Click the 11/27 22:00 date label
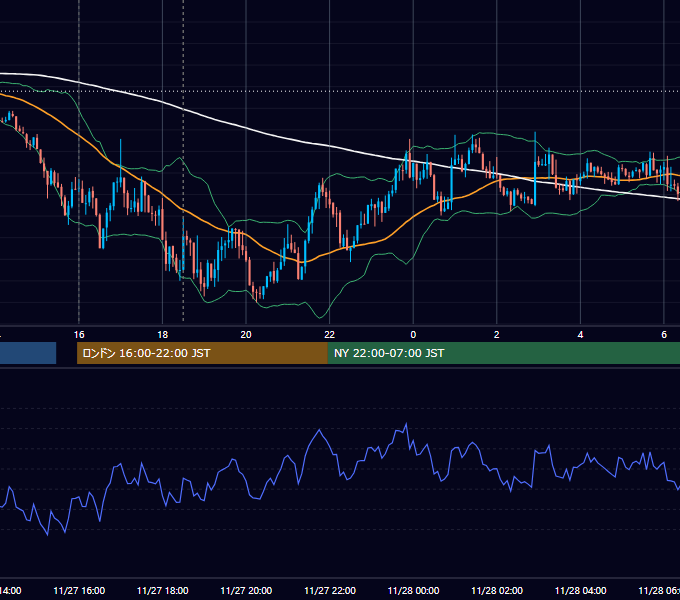680x600 pixels. point(330,590)
